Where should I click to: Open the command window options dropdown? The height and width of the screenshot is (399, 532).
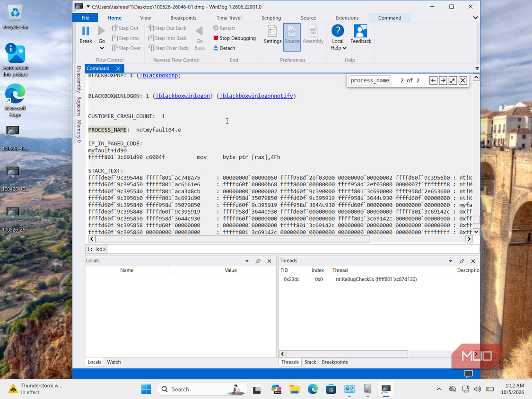[477, 69]
